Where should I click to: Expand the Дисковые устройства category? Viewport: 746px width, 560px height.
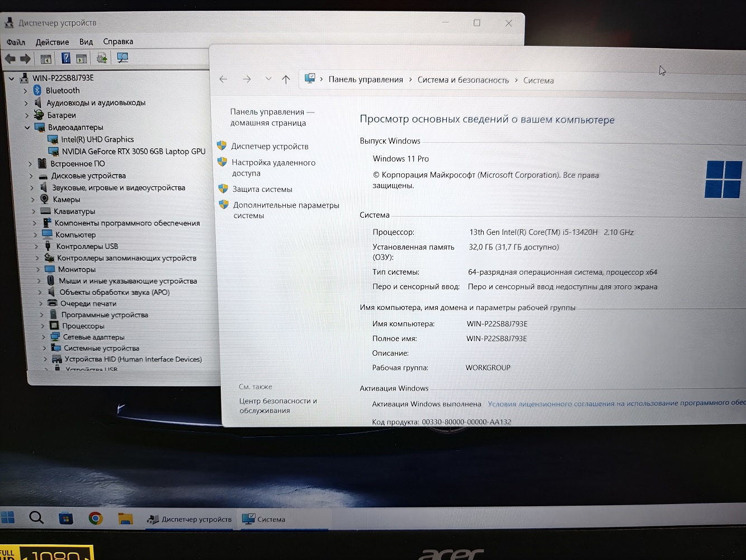31,176
